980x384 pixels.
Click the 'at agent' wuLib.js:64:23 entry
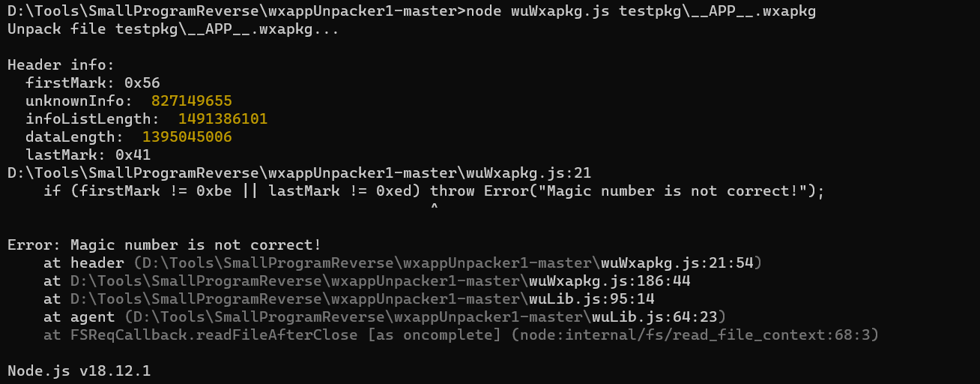tap(385, 317)
